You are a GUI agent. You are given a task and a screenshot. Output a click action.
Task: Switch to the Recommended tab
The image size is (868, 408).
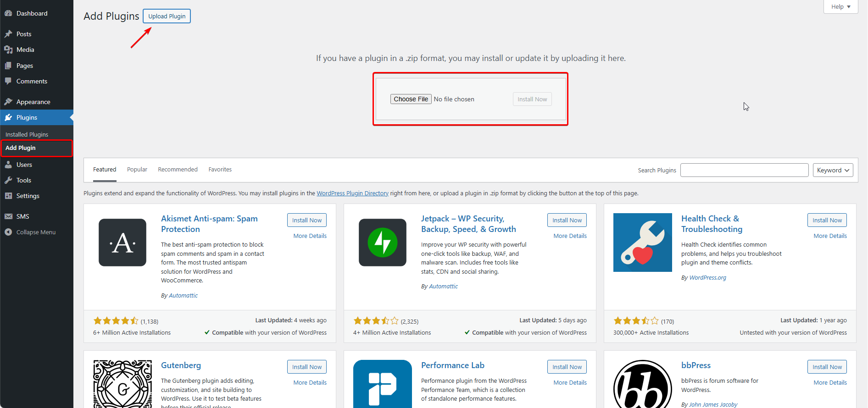178,170
